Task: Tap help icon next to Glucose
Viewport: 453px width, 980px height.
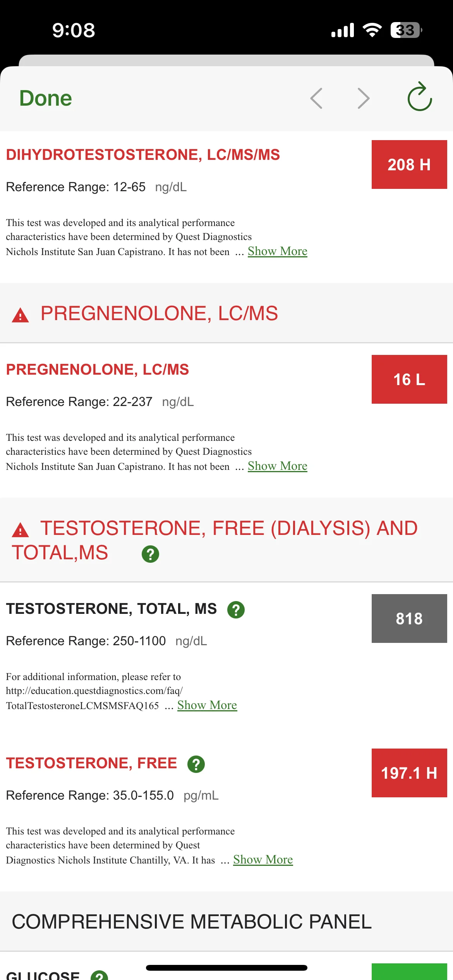Action: click(99, 975)
